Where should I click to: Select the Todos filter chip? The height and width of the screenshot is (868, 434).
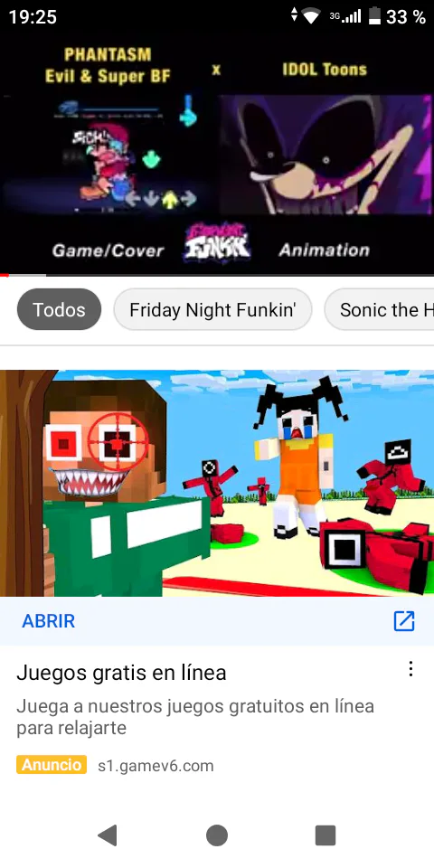click(x=60, y=309)
